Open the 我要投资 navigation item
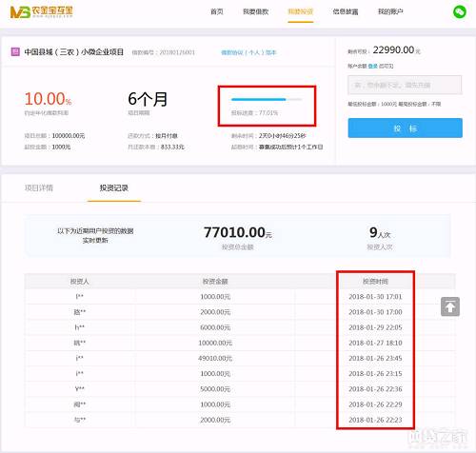Image resolution: width=476 pixels, height=453 pixels. point(301,11)
